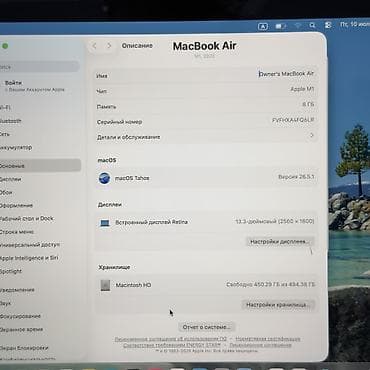Click the 13,3-дюймовый (2560 × 1600) text
This screenshot has width=370, height=370.
point(275,221)
